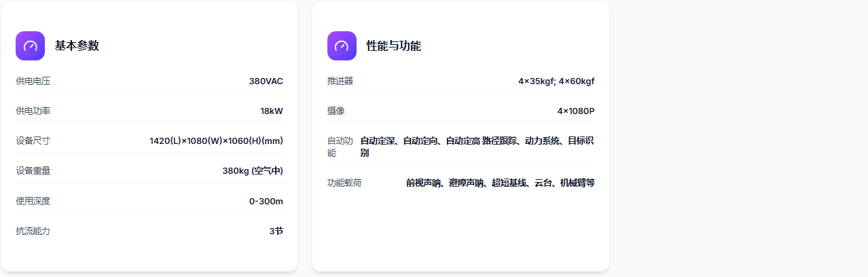This screenshot has height=277, width=868.
Task: Click the 3节 current resistance value
Action: click(x=276, y=231)
